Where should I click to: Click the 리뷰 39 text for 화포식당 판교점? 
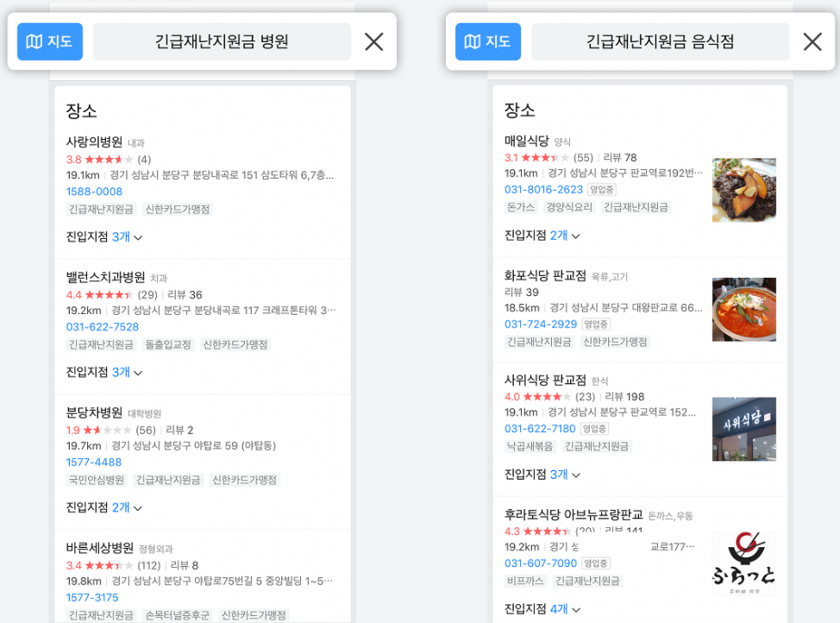coord(521,293)
